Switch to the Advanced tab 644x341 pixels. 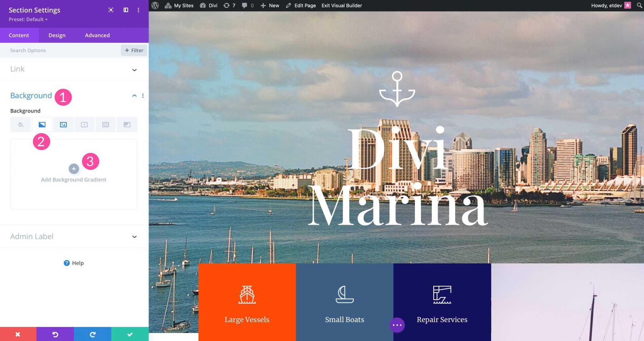pos(97,35)
